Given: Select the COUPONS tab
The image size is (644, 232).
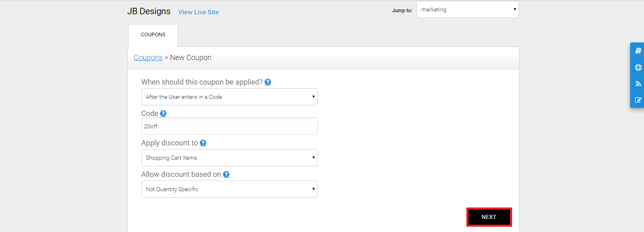Looking at the screenshot, I should tap(153, 35).
